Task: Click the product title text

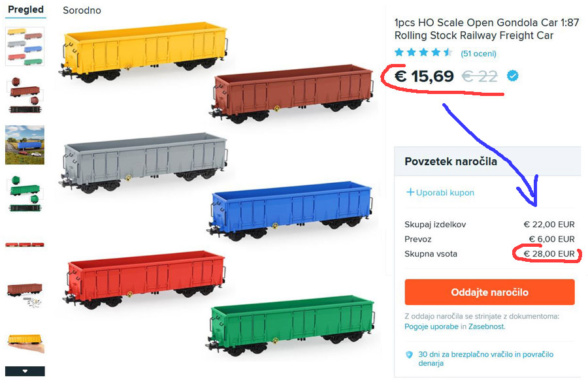Action: pyautogui.click(x=486, y=29)
